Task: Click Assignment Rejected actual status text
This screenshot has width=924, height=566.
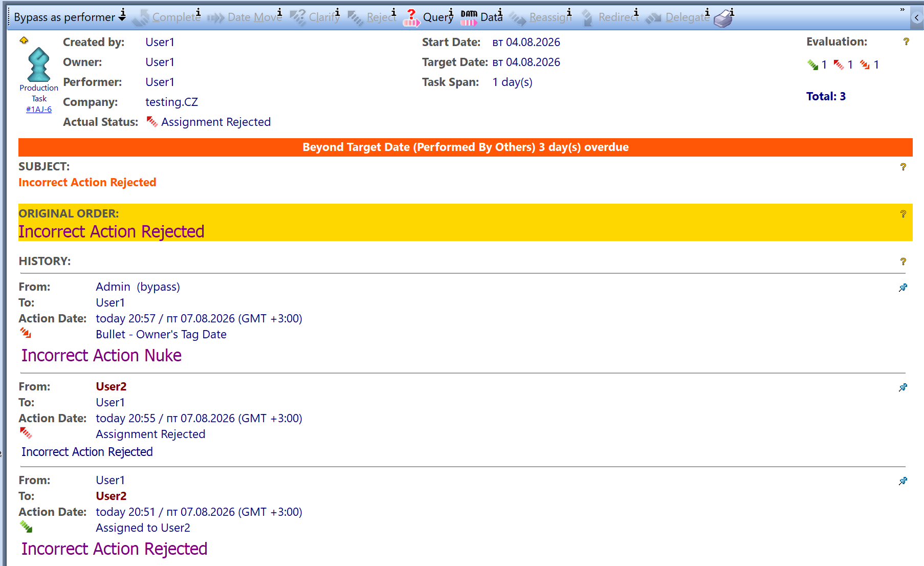Action: pyautogui.click(x=216, y=122)
